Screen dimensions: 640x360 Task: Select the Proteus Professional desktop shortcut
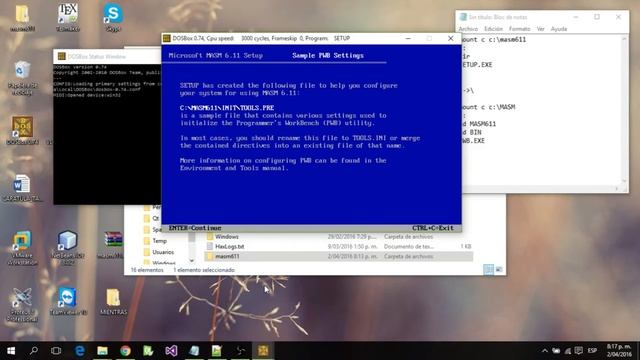click(22, 305)
